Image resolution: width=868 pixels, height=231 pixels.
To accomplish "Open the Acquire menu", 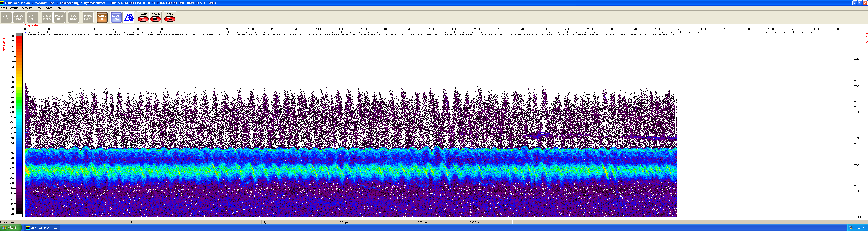I will pos(14,8).
